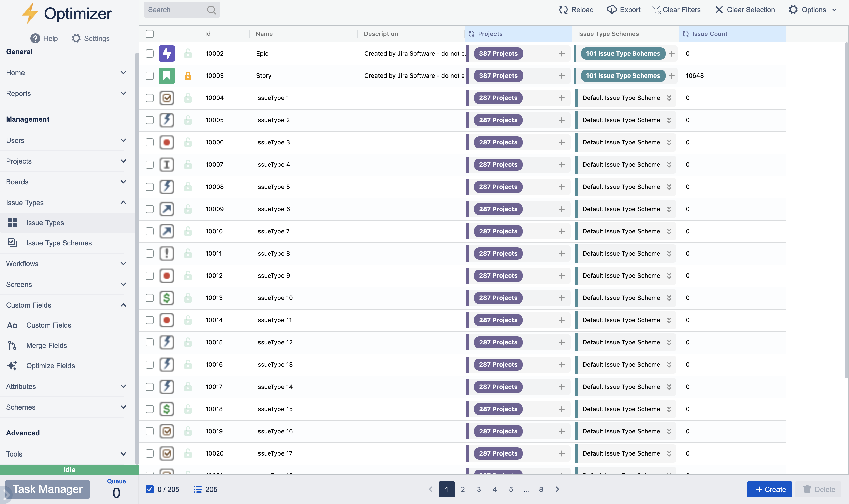The image size is (849, 504).
Task: Open the Merge Fields sidebar icon
Action: (x=12, y=345)
